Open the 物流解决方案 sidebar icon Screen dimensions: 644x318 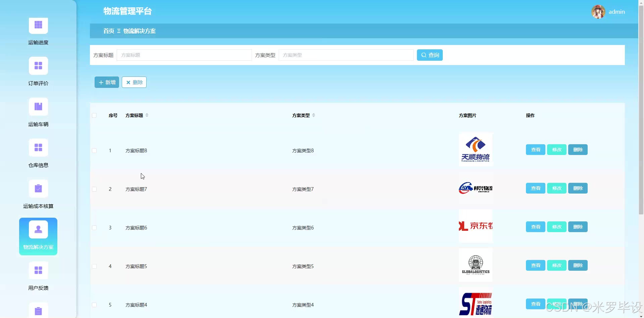click(38, 229)
